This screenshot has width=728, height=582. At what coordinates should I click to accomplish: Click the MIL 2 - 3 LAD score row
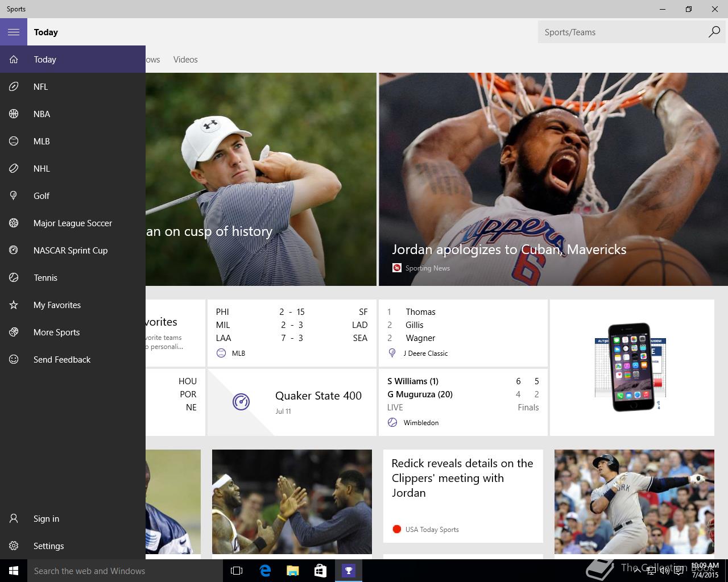click(x=292, y=325)
